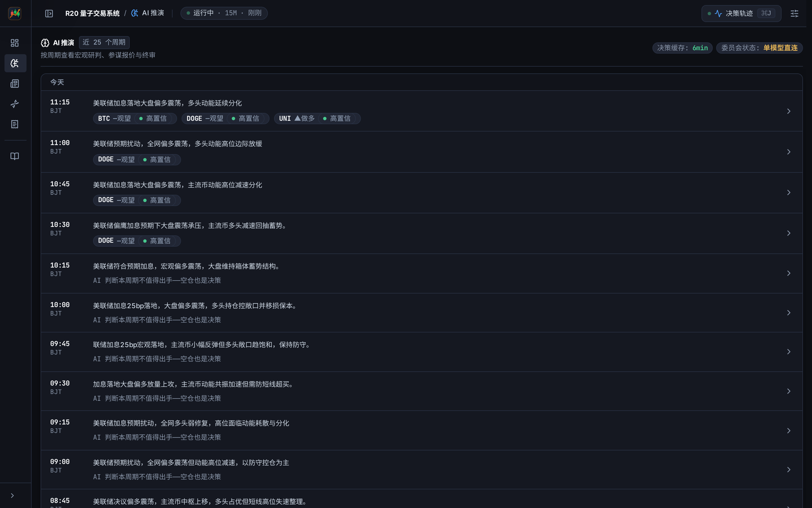This screenshot has width=812, height=508.
Task: Click the DOGE 观望 tag in 10:30 row
Action: pyautogui.click(x=137, y=241)
